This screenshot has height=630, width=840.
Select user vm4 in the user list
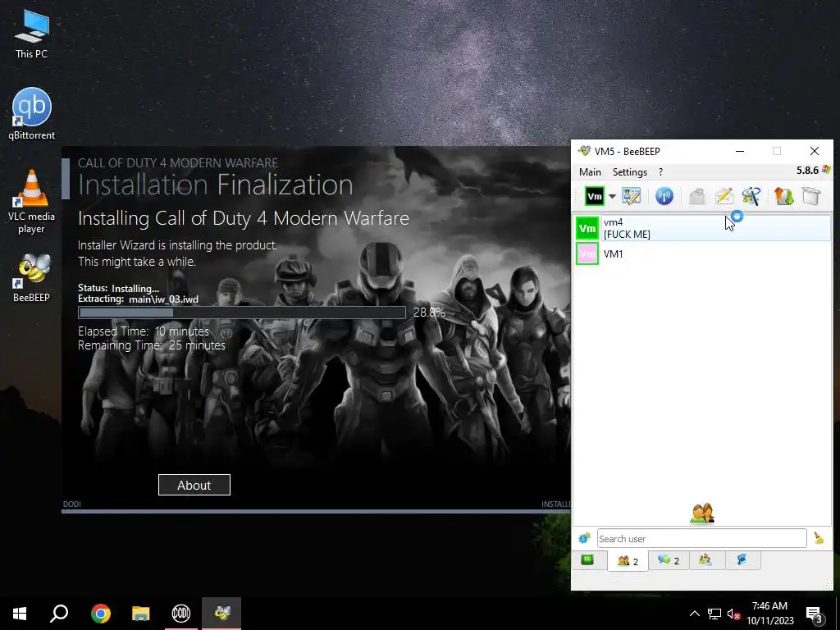pos(702,228)
